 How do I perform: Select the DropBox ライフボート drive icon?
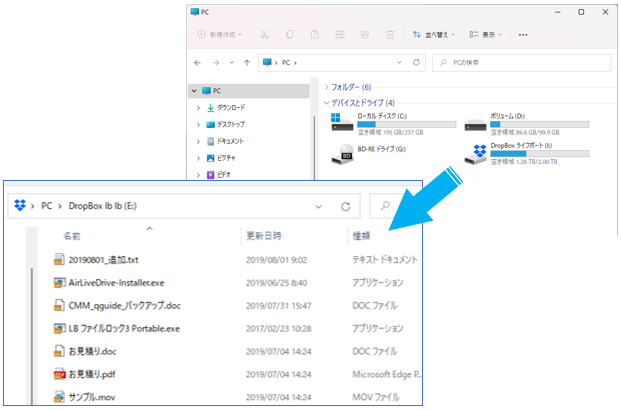(x=476, y=154)
